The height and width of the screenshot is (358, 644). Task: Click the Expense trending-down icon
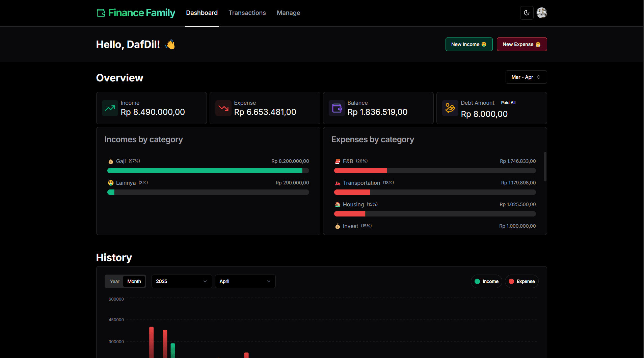(223, 108)
